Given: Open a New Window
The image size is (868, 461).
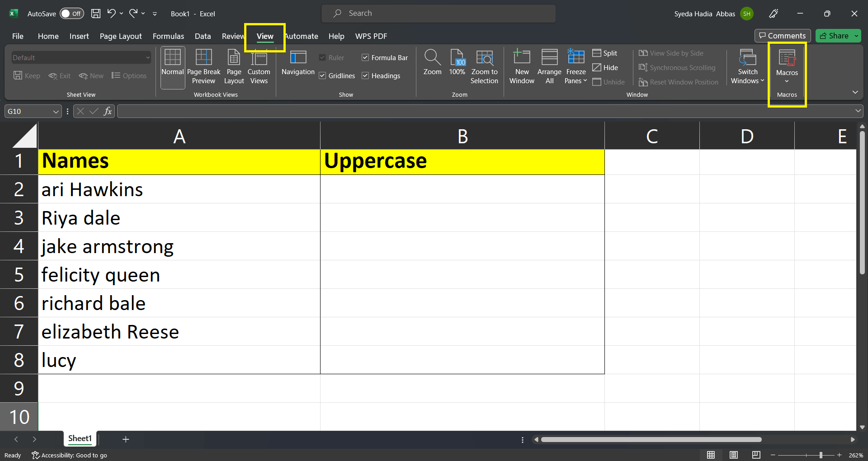Looking at the screenshot, I should 522,58.
